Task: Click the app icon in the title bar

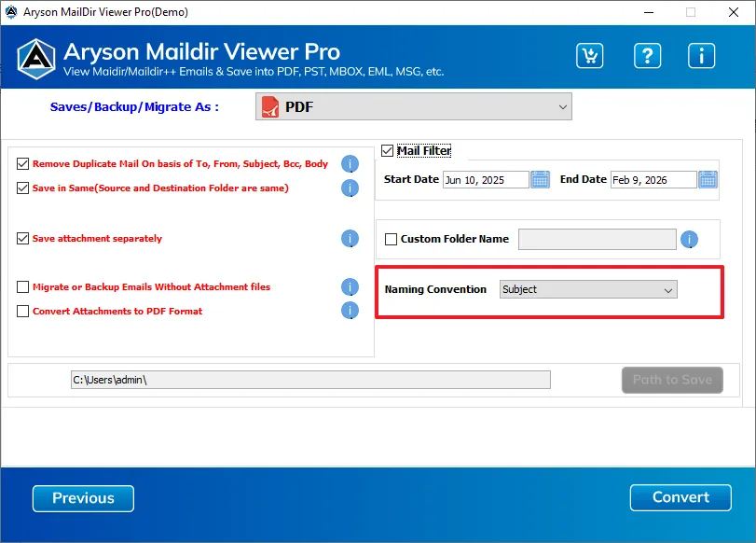Action: click(11, 11)
